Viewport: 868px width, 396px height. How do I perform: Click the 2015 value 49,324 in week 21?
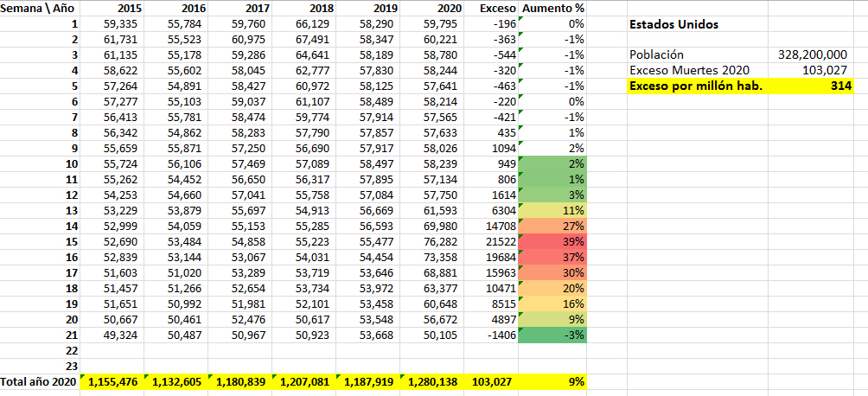tap(112, 335)
